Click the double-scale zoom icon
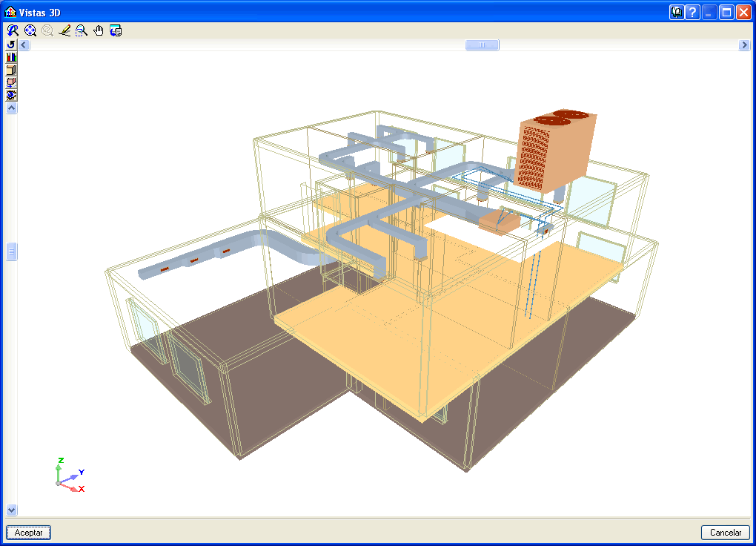This screenshot has width=756, height=546. pyautogui.click(x=47, y=30)
